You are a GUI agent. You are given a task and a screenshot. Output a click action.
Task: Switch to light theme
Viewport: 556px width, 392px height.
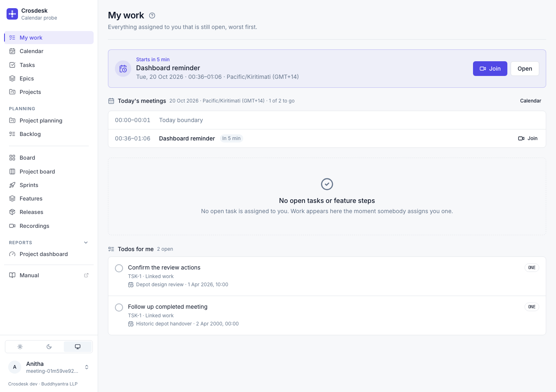tap(20, 347)
